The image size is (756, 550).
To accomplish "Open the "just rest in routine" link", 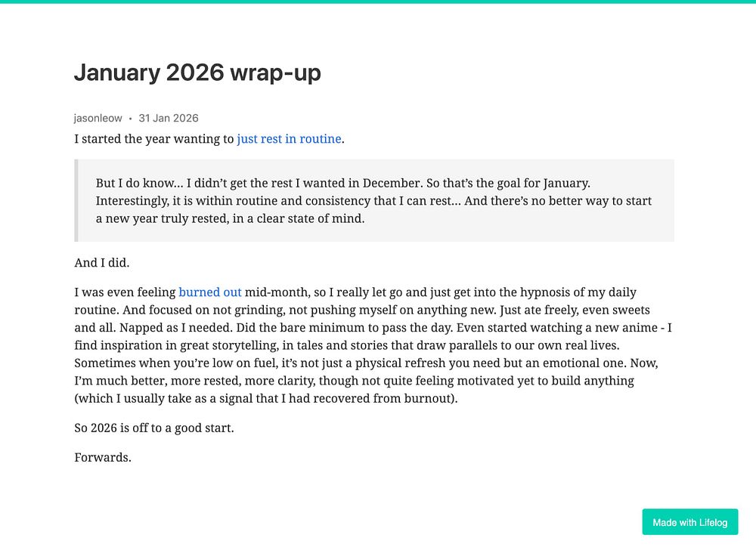I will 289,139.
